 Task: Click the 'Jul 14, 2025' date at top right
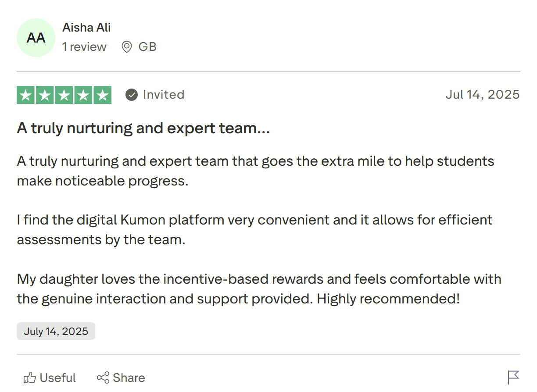click(x=483, y=94)
